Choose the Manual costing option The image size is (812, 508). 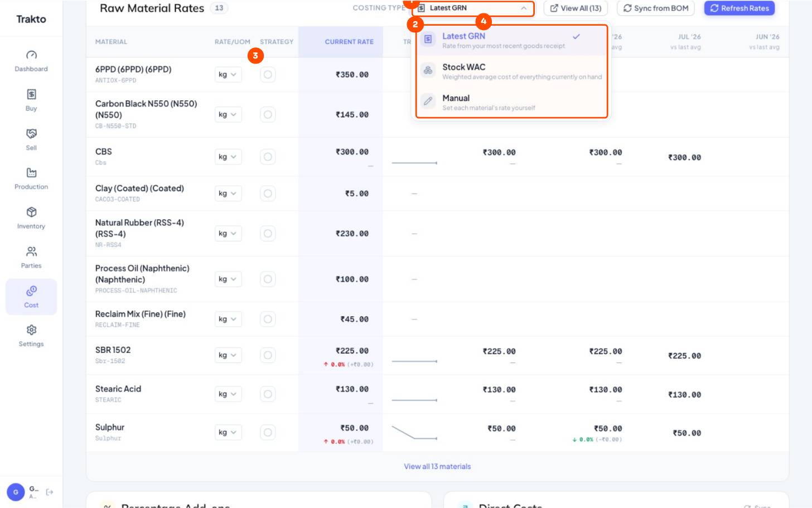(x=511, y=102)
